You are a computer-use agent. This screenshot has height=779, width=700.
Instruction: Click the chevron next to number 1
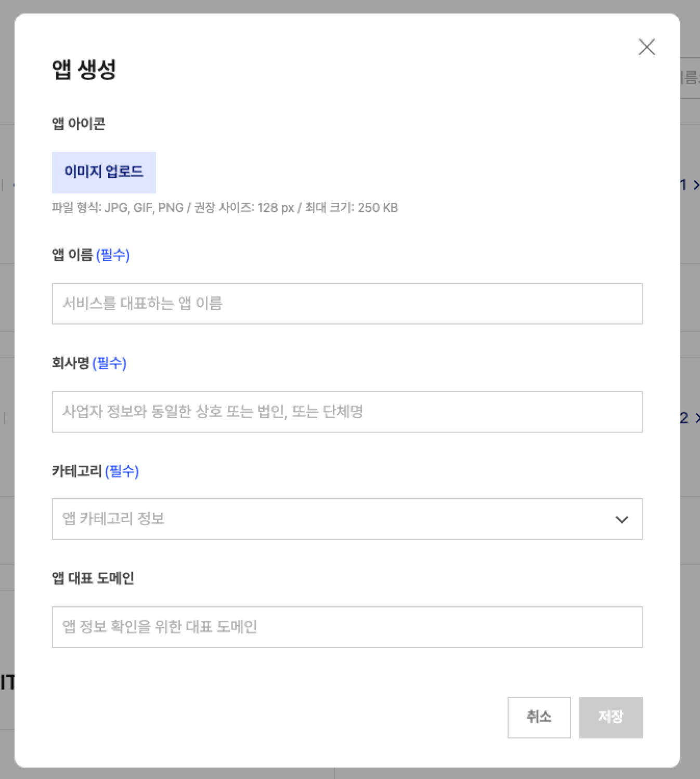click(x=696, y=185)
